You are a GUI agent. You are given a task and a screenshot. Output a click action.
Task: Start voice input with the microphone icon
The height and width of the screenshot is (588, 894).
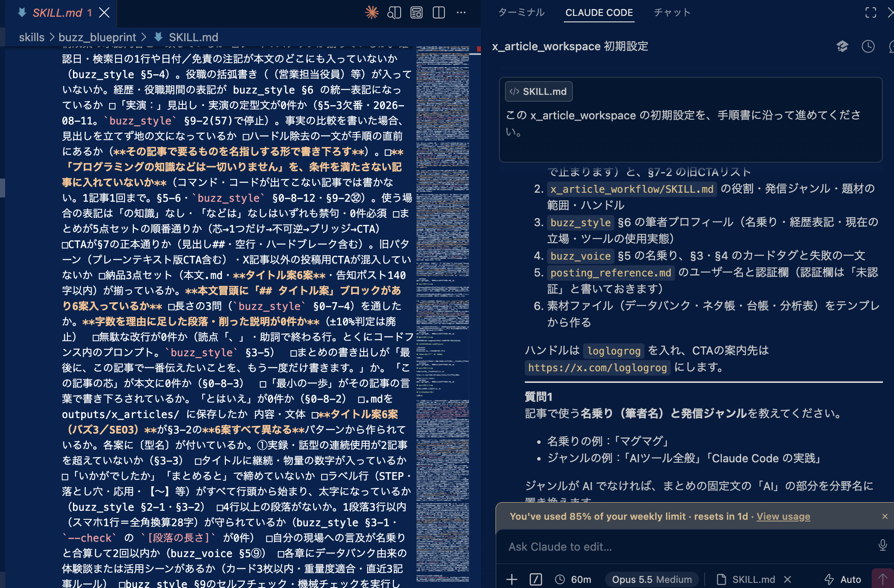click(882, 545)
